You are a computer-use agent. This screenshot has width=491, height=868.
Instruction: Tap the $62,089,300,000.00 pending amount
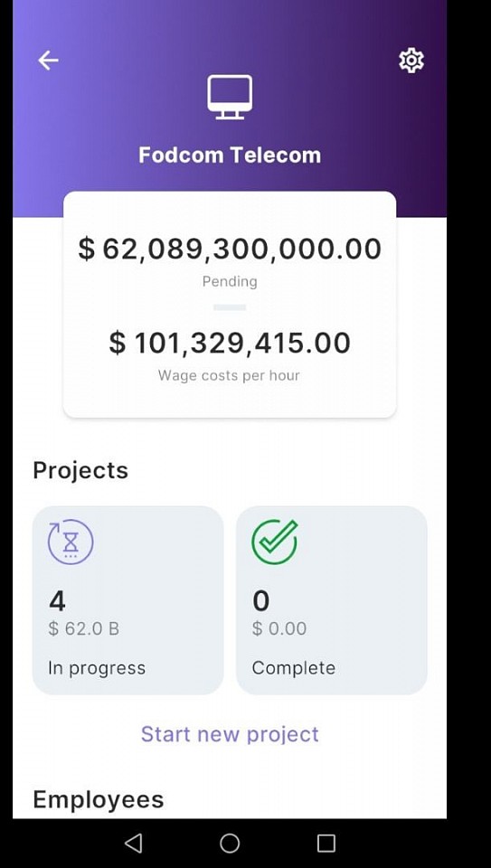230,249
